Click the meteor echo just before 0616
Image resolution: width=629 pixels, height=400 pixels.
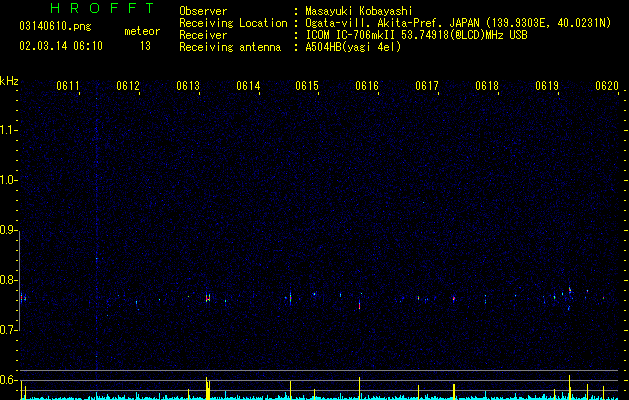359,304
